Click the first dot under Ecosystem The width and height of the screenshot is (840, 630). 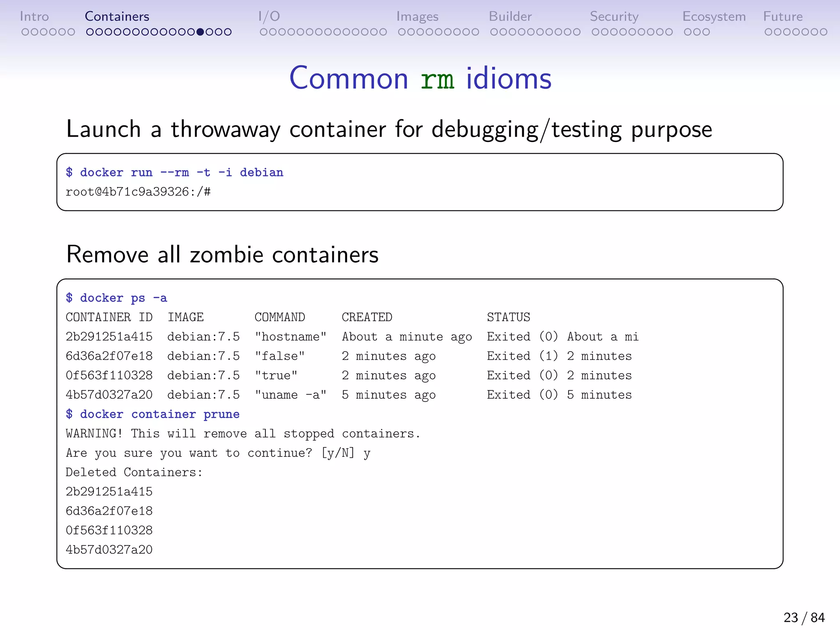(687, 32)
